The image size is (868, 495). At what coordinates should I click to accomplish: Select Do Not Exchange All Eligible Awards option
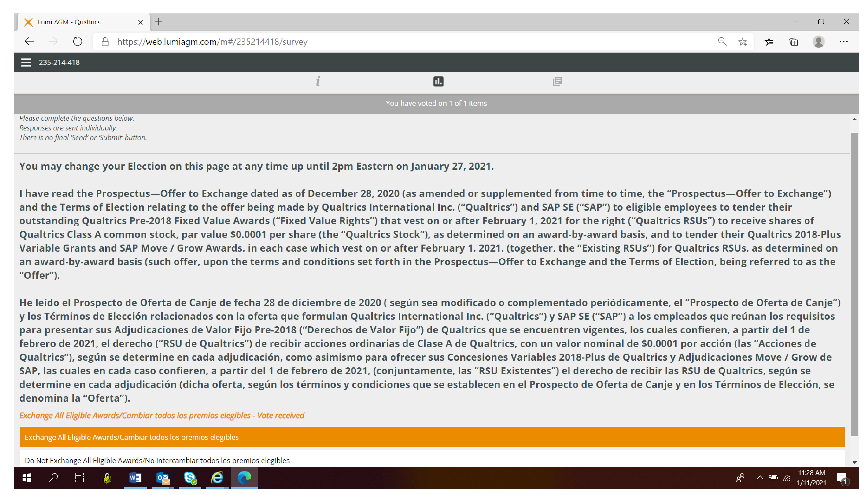(431, 460)
